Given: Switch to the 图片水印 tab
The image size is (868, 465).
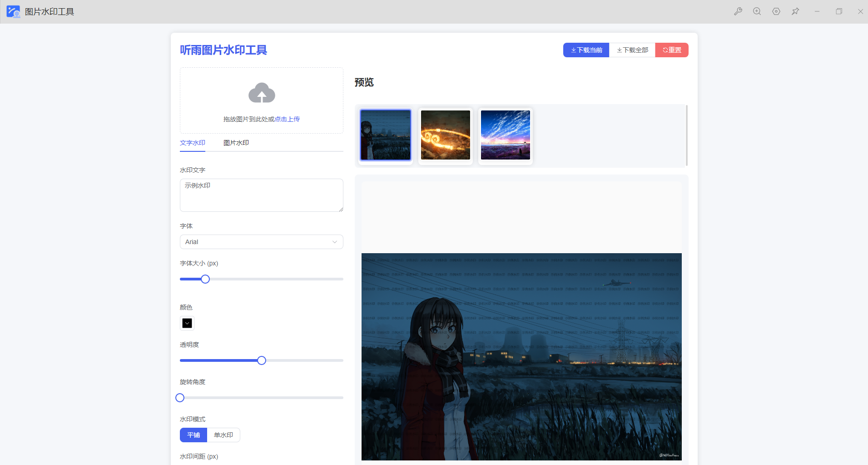Looking at the screenshot, I should [236, 143].
